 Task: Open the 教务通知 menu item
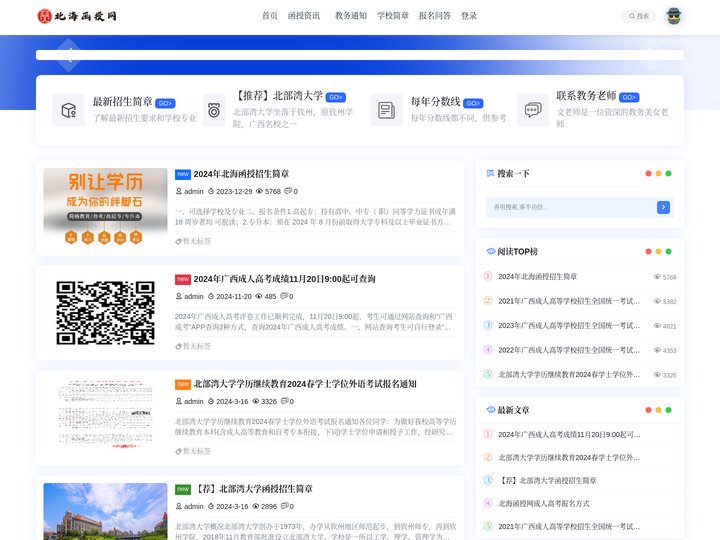pyautogui.click(x=351, y=16)
